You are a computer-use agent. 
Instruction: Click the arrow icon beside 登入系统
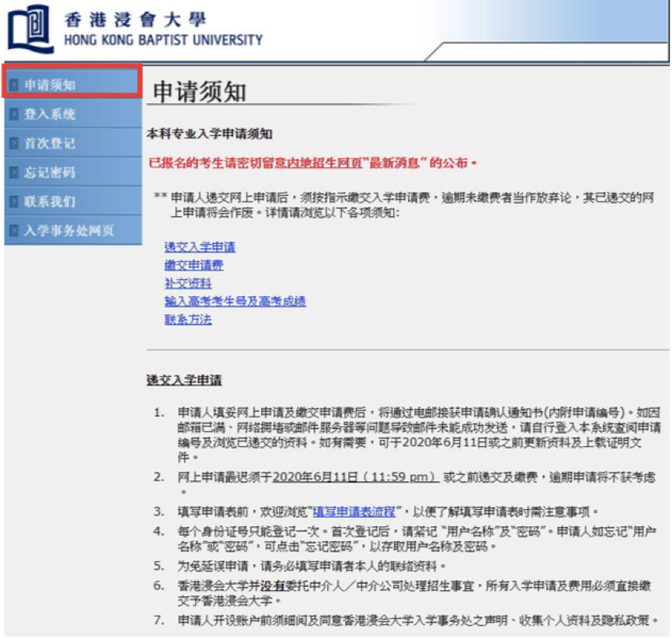click(x=15, y=114)
